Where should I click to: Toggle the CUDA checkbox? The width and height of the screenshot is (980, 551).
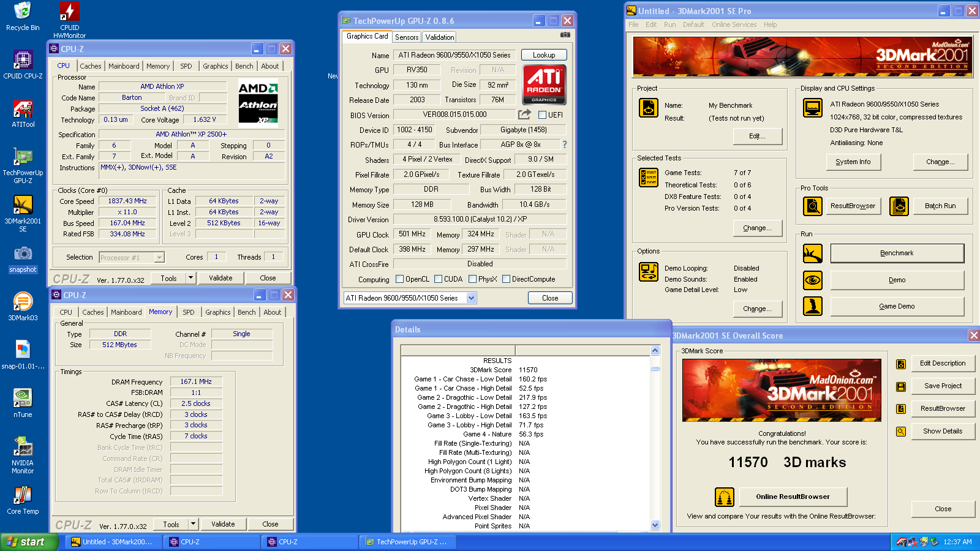click(438, 279)
